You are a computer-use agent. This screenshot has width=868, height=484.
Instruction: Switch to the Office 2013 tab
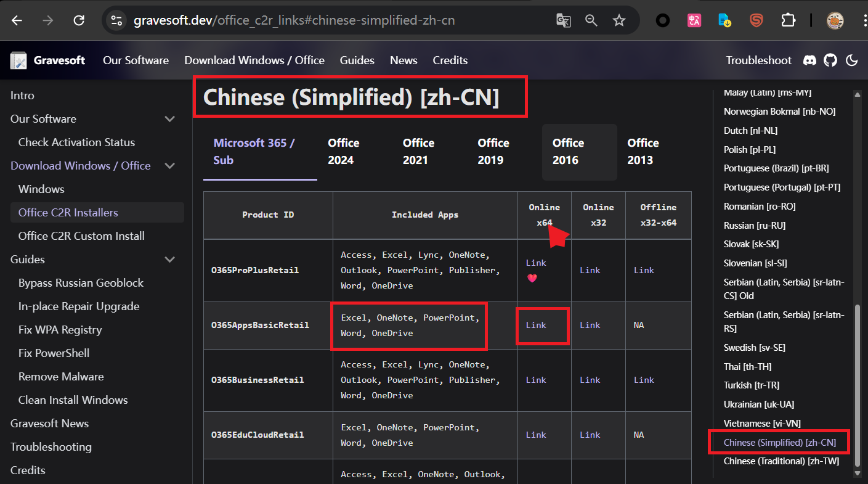point(654,152)
